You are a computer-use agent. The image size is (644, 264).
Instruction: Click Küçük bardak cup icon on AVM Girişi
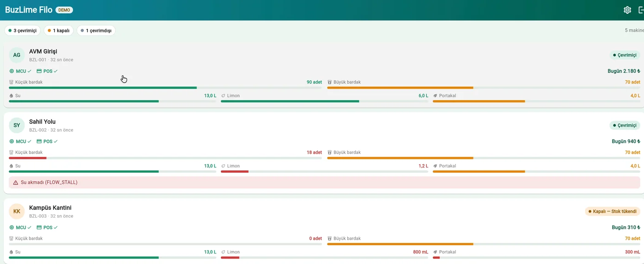pos(11,82)
